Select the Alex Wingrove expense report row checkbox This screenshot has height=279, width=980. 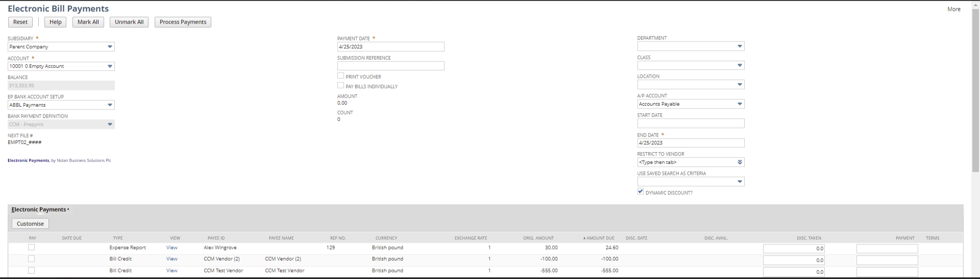[x=32, y=247]
